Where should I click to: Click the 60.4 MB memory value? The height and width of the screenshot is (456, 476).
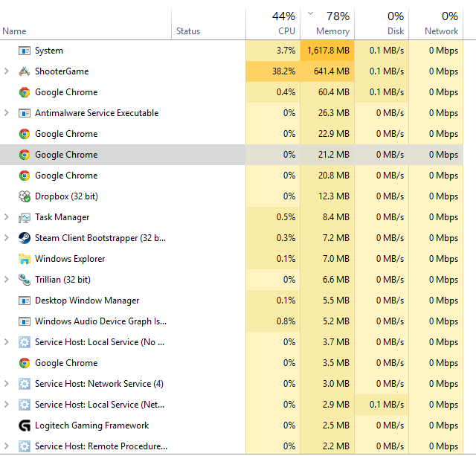(334, 92)
